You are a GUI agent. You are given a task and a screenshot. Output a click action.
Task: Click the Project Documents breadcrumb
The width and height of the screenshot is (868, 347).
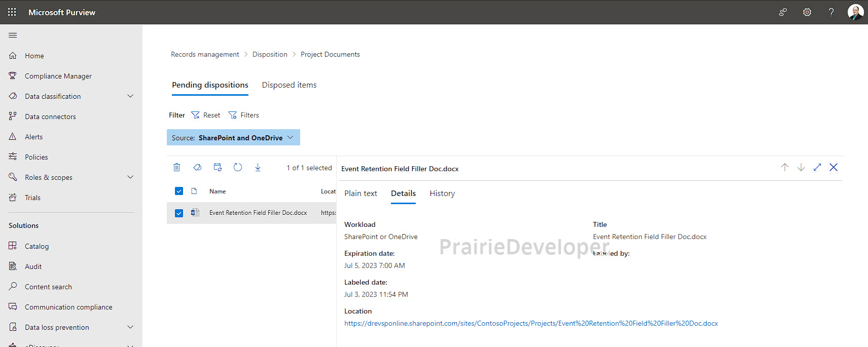[330, 54]
